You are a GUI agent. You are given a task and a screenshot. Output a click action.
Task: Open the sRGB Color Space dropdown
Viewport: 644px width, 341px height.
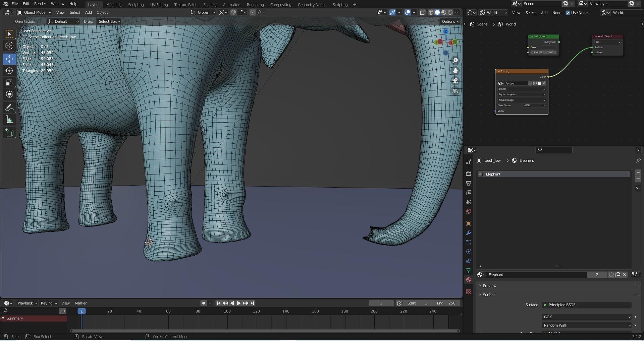pyautogui.click(x=534, y=106)
